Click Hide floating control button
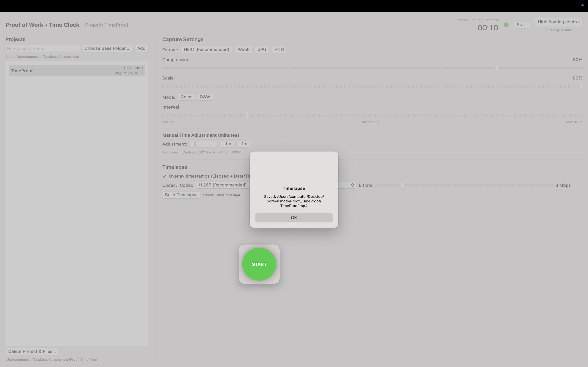The width and height of the screenshot is (588, 367). [x=558, y=22]
